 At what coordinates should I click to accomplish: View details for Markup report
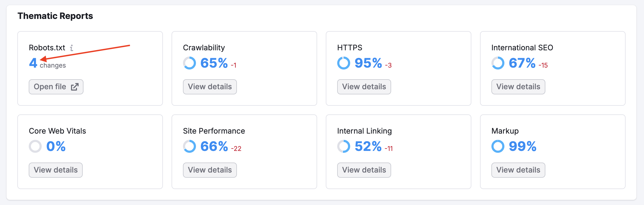pos(518,170)
